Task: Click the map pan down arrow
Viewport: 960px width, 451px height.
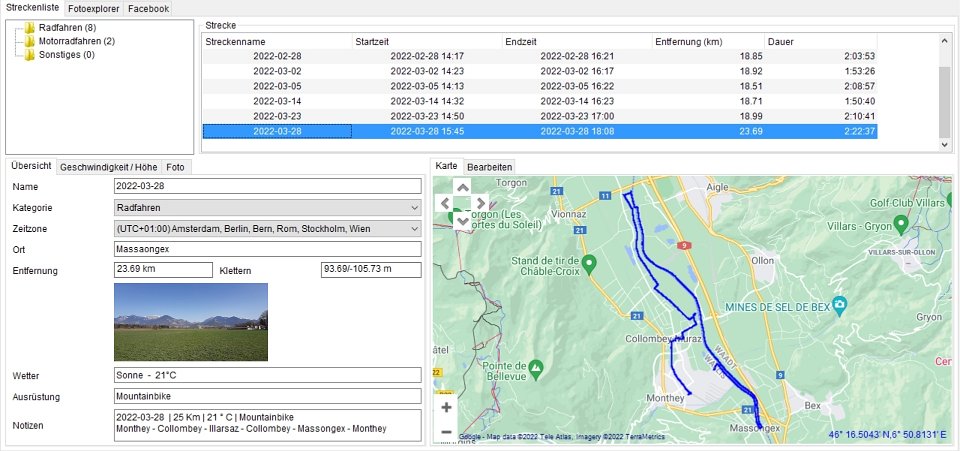Action: pyautogui.click(x=461, y=221)
